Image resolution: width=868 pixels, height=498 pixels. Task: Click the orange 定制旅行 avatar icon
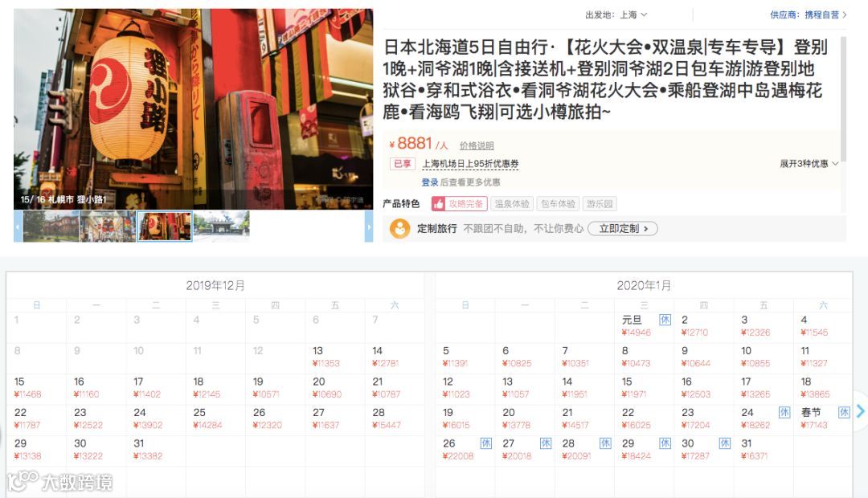coord(399,229)
